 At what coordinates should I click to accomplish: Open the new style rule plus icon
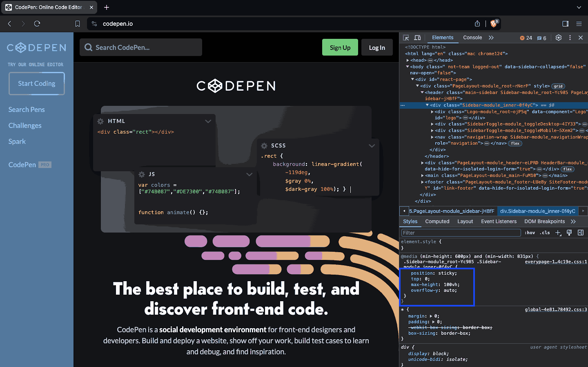(x=558, y=232)
